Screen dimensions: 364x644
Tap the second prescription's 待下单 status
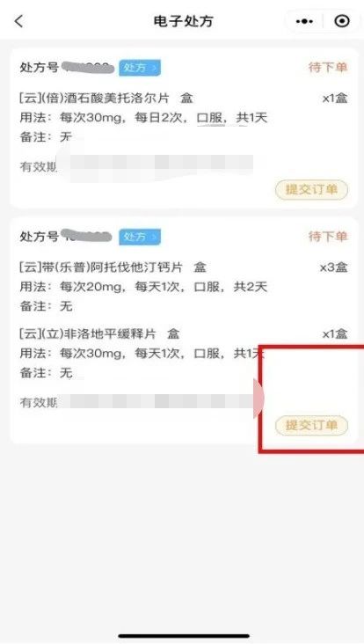[x=328, y=237]
